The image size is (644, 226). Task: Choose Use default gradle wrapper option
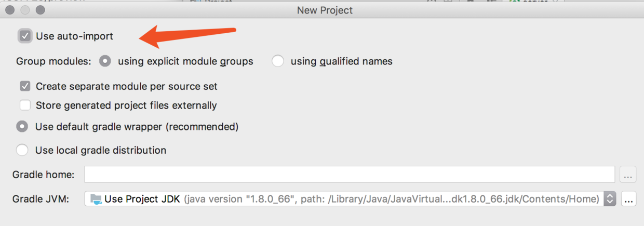tap(22, 127)
